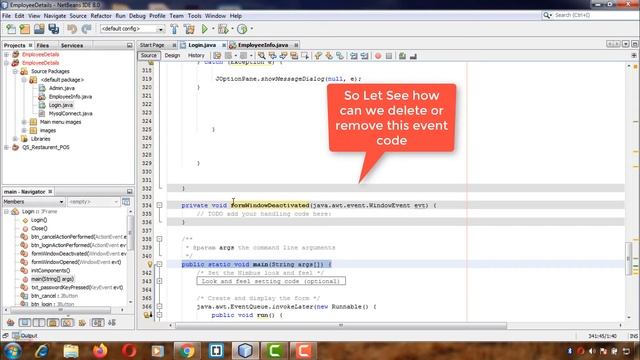Switch to the Start Page tab

(x=152, y=45)
